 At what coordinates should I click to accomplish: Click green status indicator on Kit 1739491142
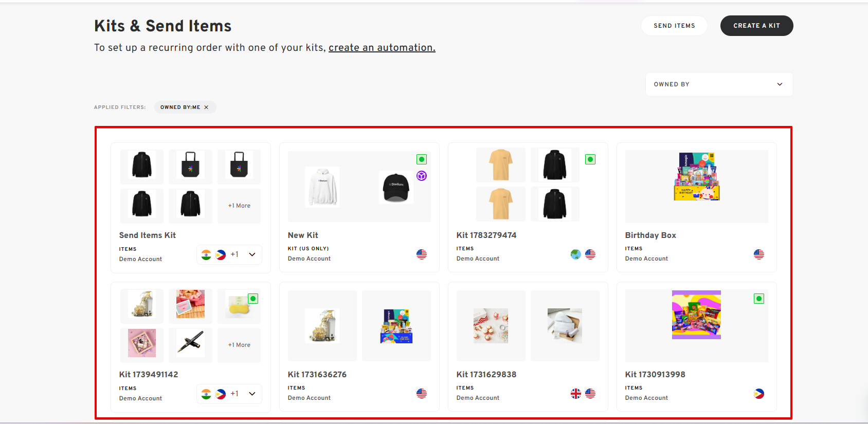coord(253,299)
